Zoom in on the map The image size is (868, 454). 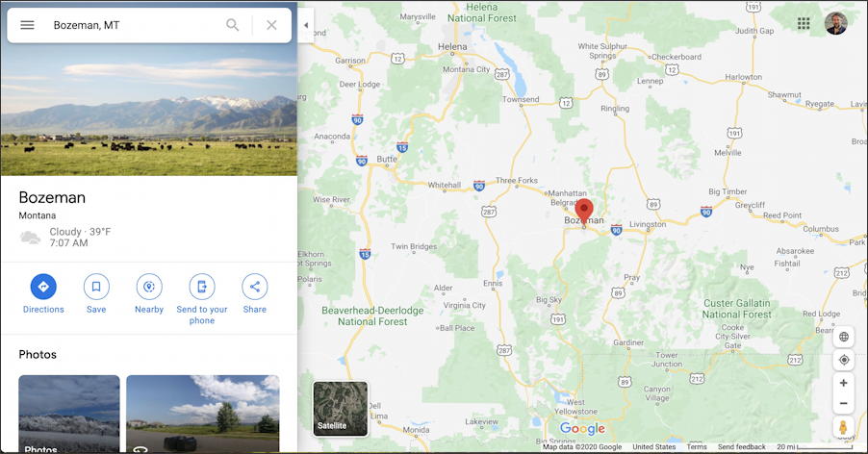pos(844,383)
